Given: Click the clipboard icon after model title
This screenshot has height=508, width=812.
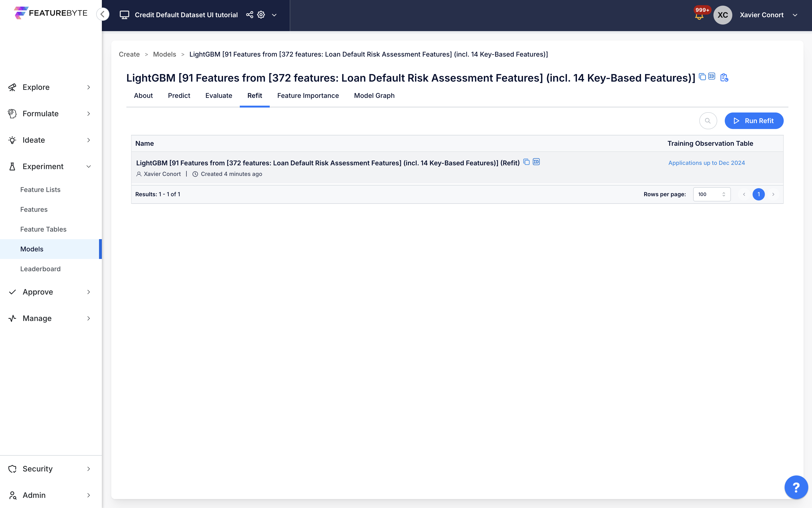Looking at the screenshot, I should pos(724,78).
